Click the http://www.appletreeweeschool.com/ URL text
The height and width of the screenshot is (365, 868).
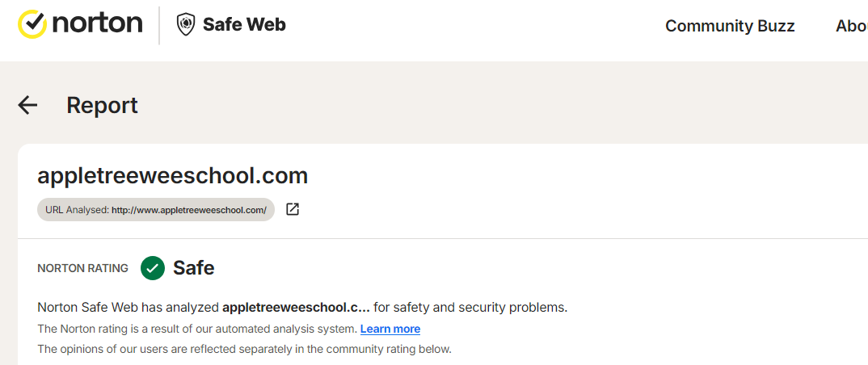coord(189,210)
